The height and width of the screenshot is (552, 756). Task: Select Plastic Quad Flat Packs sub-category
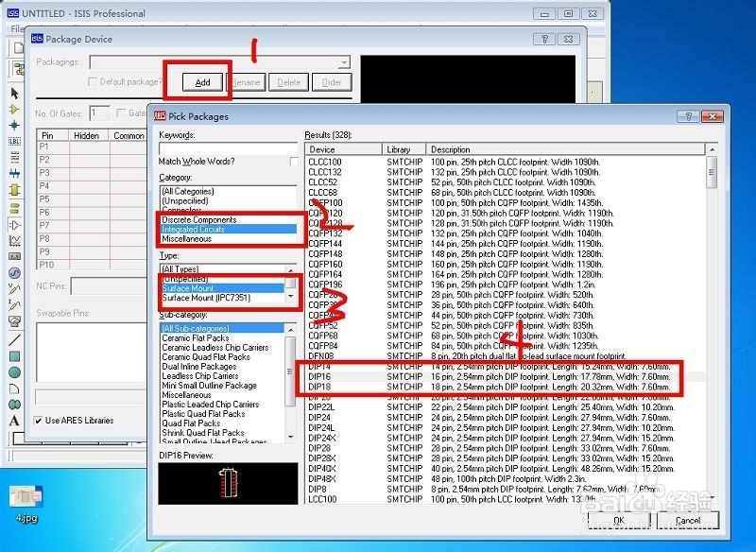pyautogui.click(x=203, y=414)
